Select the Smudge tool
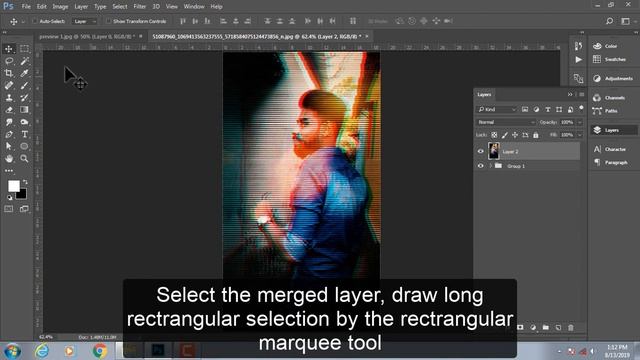The width and height of the screenshot is (640, 360). (9, 122)
